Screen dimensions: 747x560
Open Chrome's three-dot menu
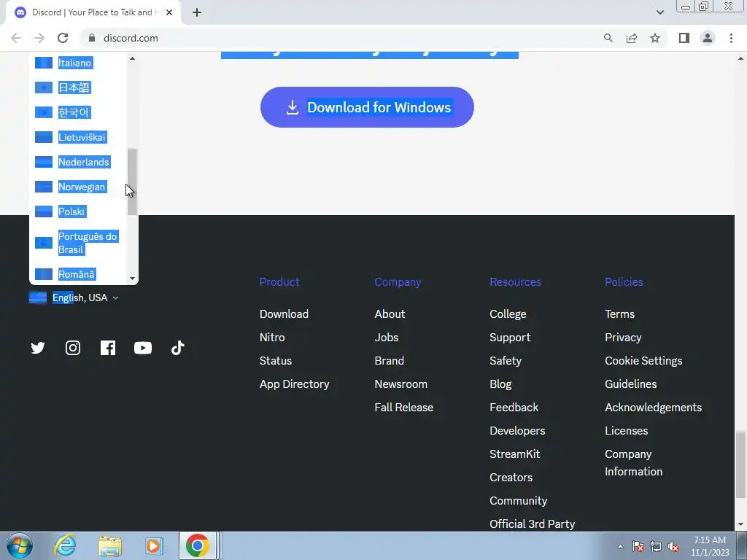point(731,38)
